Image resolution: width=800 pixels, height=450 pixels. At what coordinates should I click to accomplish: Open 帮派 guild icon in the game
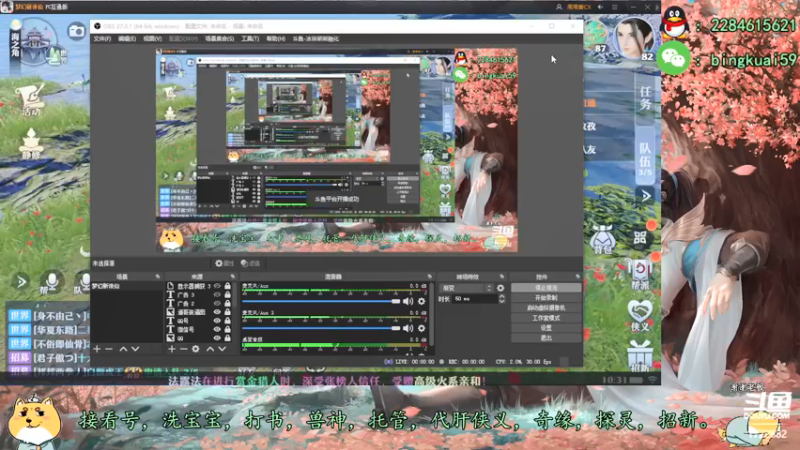pos(640,274)
